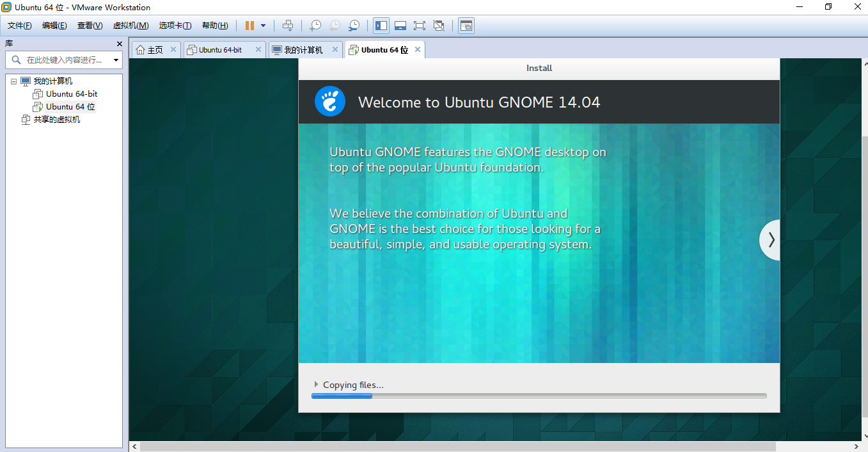Click the Ubuntu 64-bit VM icon in library

[x=38, y=94]
